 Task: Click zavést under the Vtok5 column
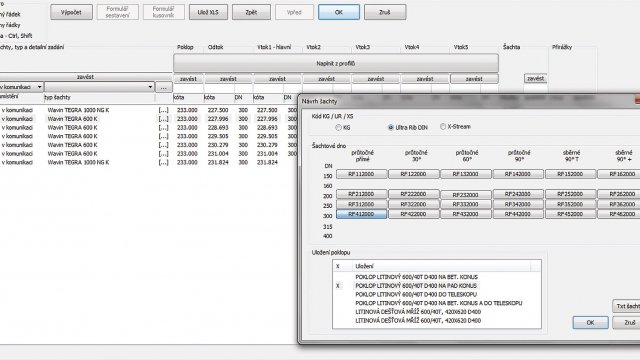474,79
